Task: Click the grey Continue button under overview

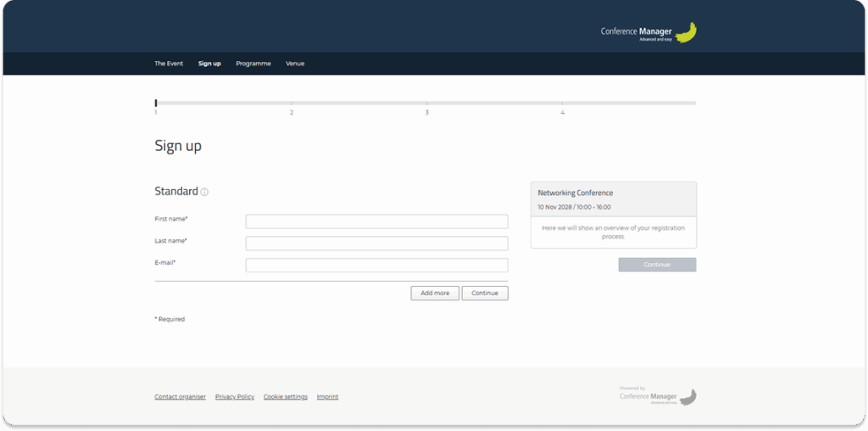Action: pos(657,265)
